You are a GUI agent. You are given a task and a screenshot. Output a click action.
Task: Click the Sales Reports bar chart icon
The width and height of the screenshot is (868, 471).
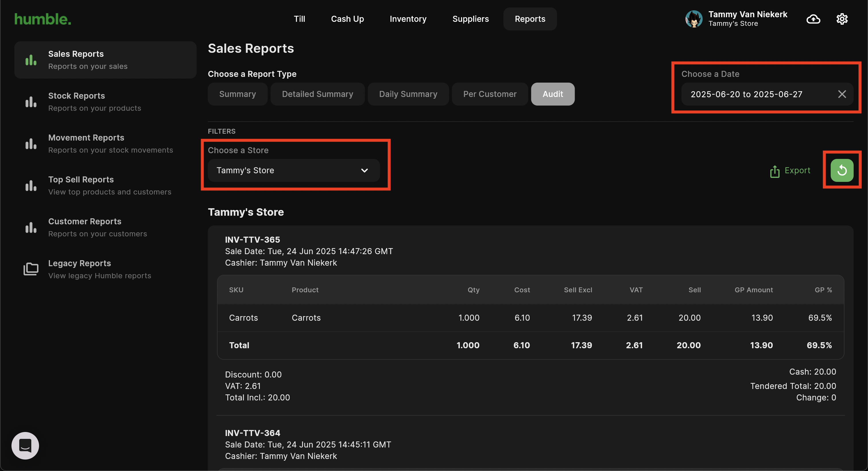tap(31, 60)
